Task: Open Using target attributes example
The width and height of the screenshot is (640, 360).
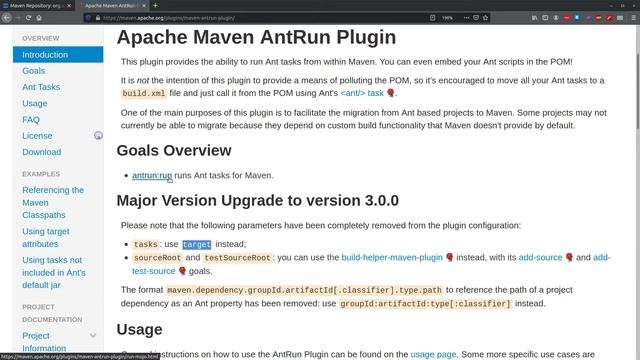Action: tap(46, 238)
